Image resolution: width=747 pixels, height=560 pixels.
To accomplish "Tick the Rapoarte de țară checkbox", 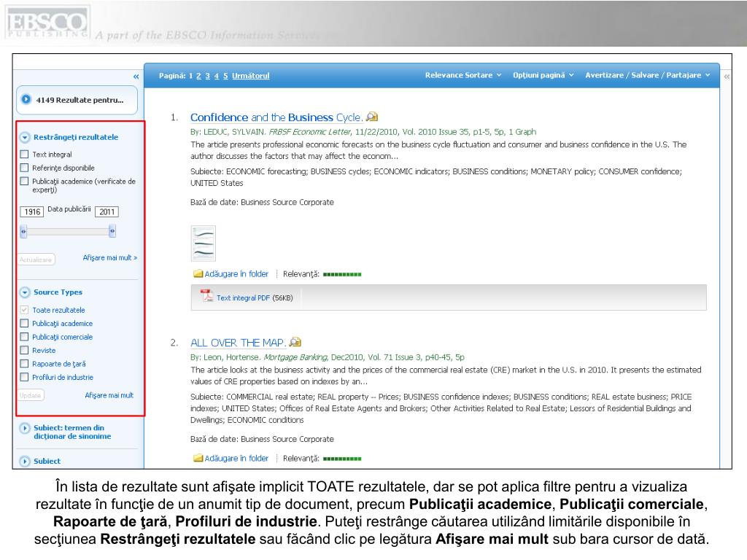I will tap(24, 364).
